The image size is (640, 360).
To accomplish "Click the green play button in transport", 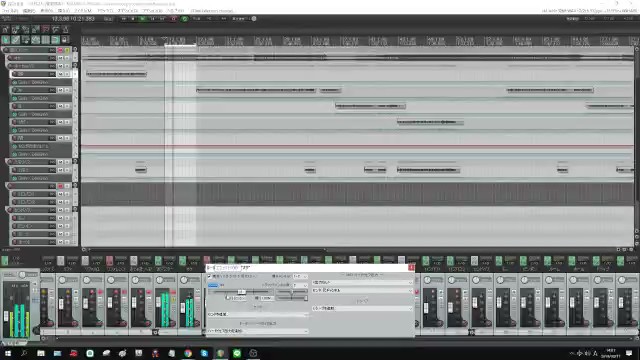I will coord(142,19).
